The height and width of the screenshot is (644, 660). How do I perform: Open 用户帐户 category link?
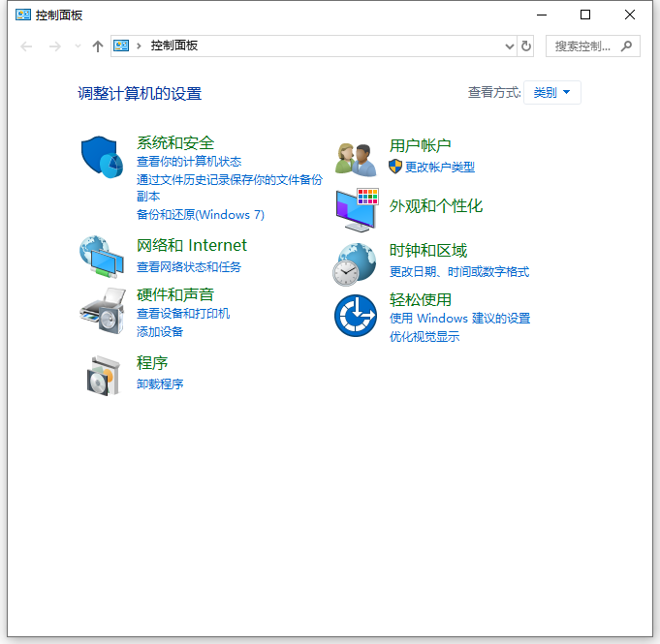coord(420,145)
